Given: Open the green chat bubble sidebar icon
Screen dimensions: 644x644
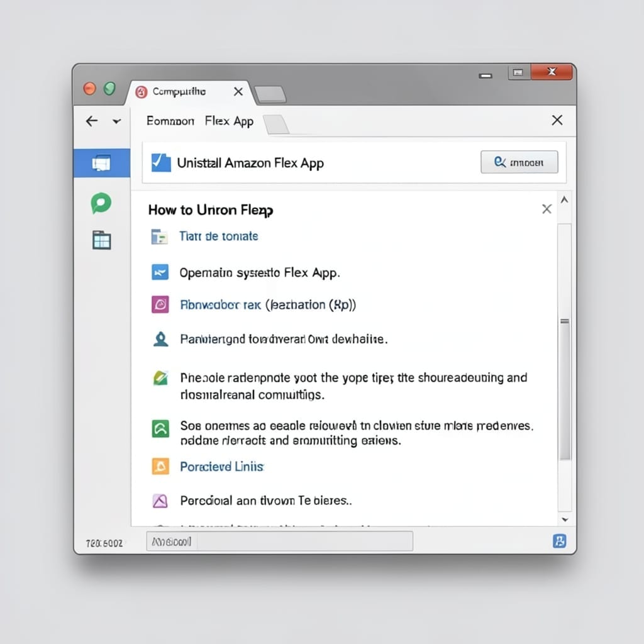Looking at the screenshot, I should point(101,203).
